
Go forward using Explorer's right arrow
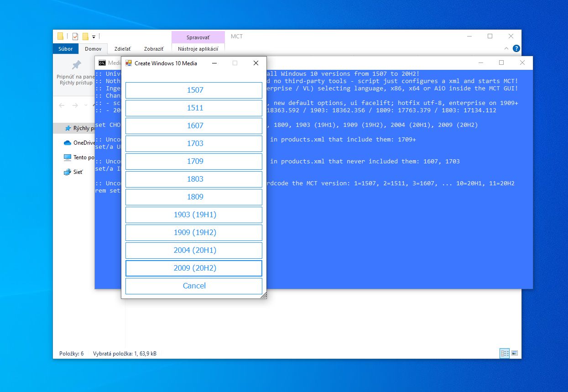pos(75,105)
